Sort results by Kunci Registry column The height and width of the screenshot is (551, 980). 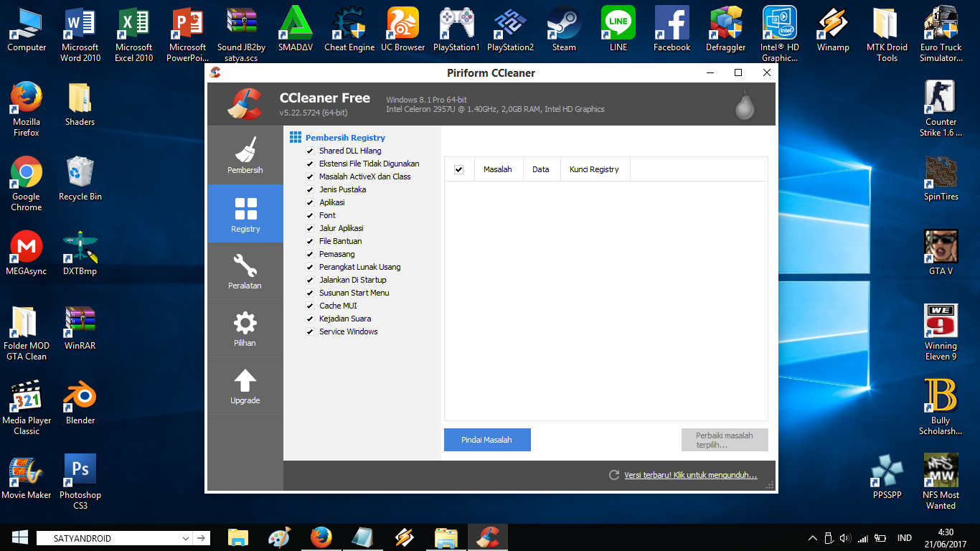click(x=595, y=169)
